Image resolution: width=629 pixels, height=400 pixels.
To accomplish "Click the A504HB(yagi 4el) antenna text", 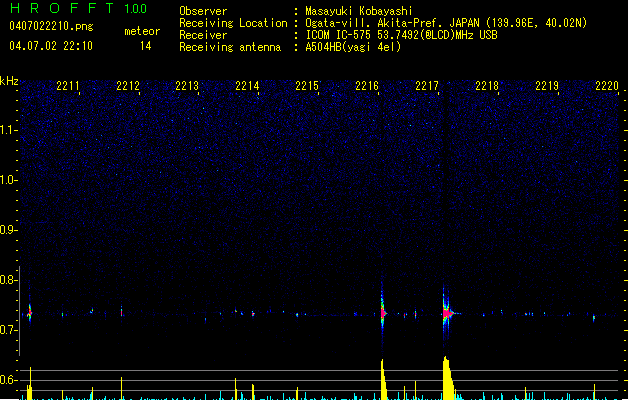I will pyautogui.click(x=353, y=47).
